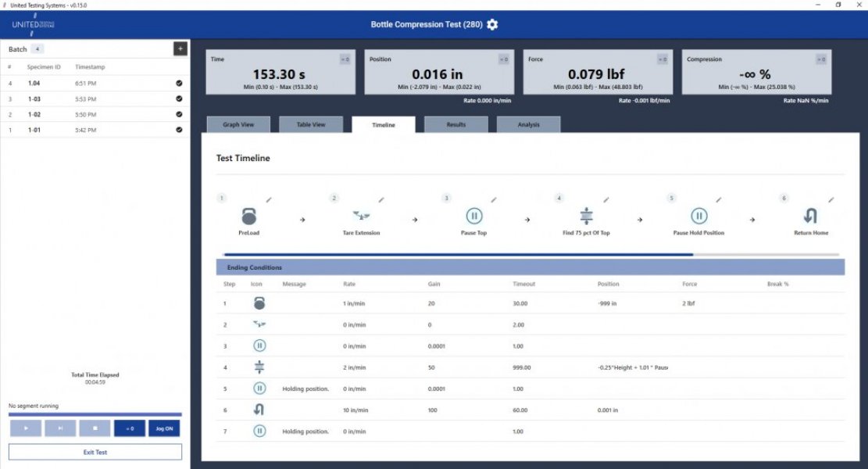
Task: Select the Find 75 pct Of Top icon
Action: coord(586,216)
